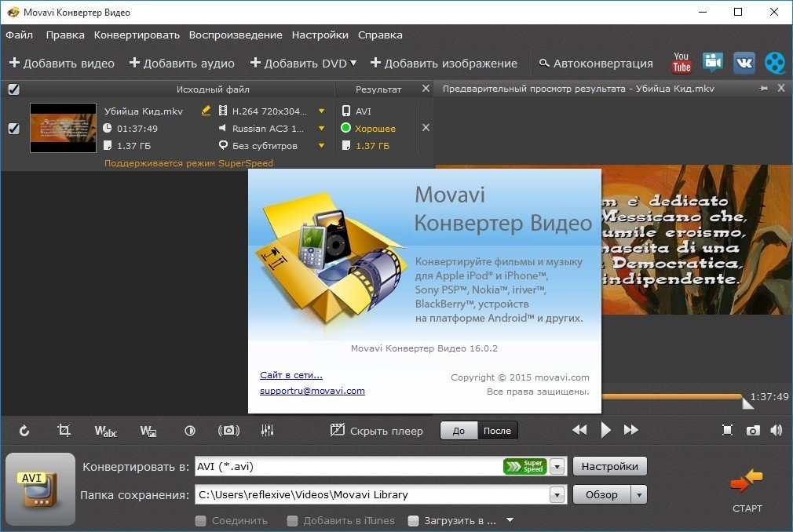
Task: Open the Воспроизведение menu
Action: click(236, 35)
